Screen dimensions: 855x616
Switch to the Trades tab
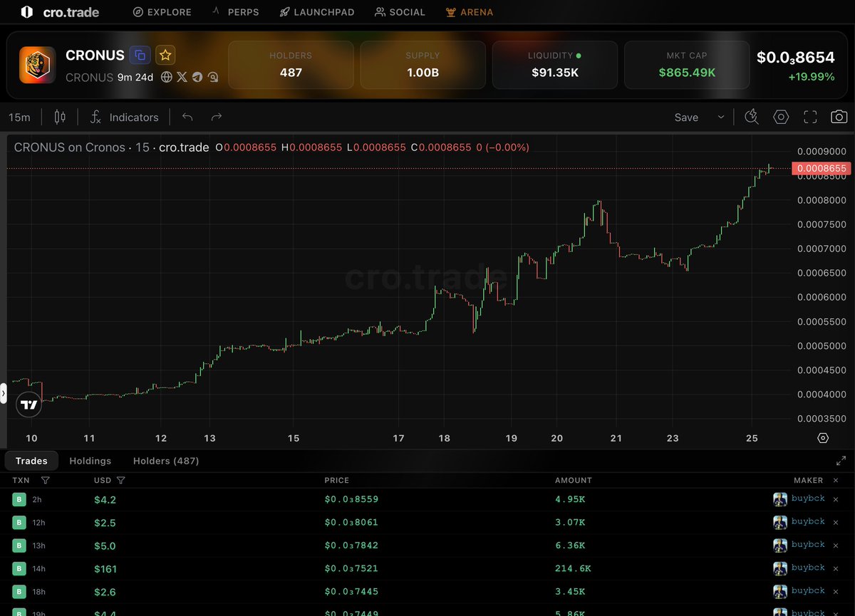(31, 461)
